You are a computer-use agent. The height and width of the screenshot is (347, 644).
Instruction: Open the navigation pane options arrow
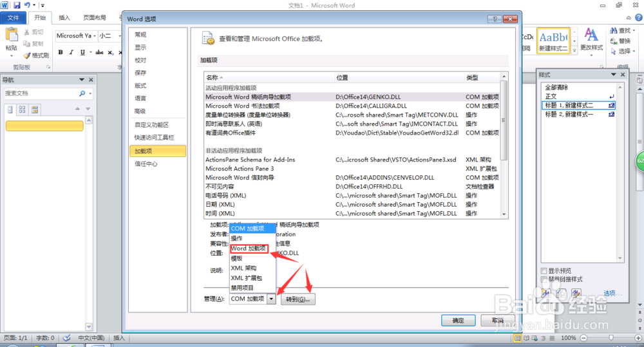[x=82, y=80]
